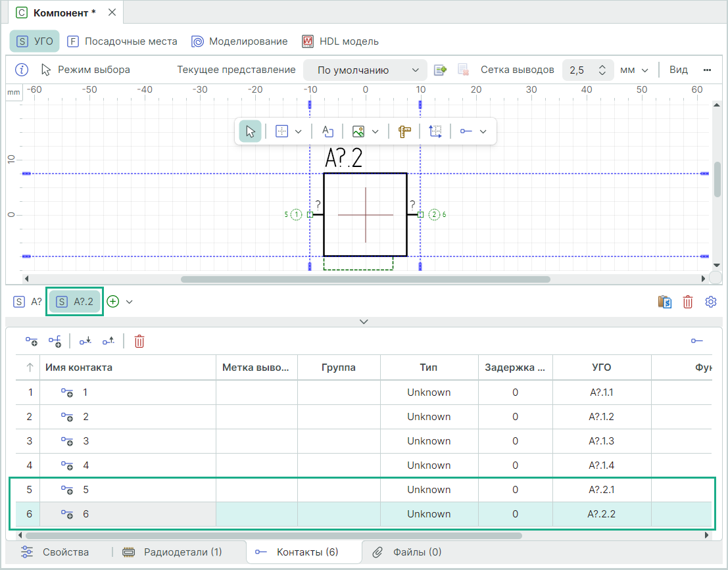728x570 pixels.
Task: Click the info icon in the top toolbar
Action: 22,70
